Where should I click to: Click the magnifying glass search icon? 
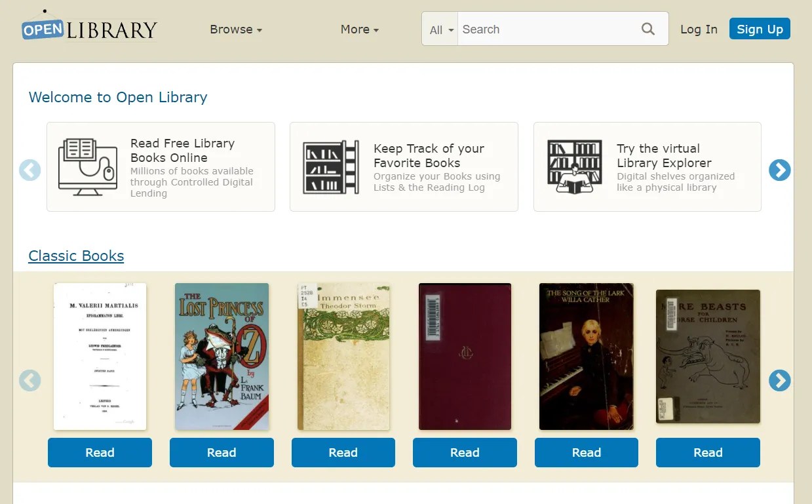pyautogui.click(x=648, y=29)
